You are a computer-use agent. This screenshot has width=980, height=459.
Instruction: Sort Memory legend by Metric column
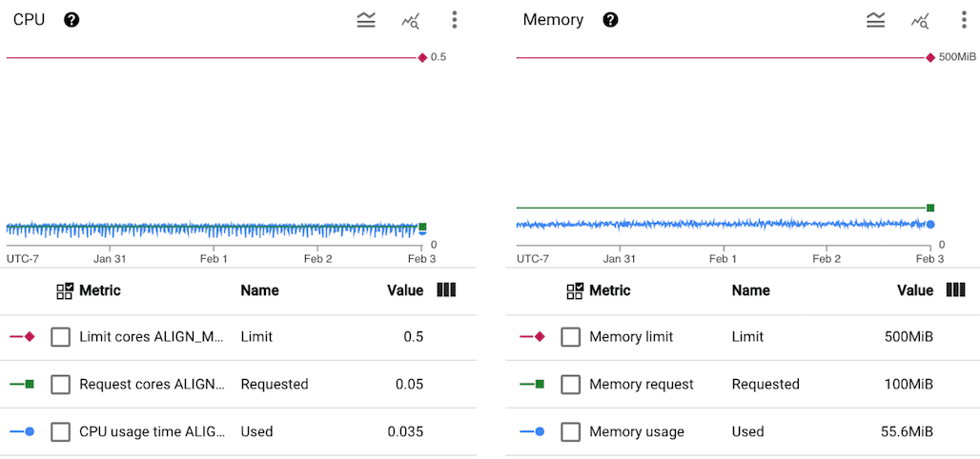[610, 290]
